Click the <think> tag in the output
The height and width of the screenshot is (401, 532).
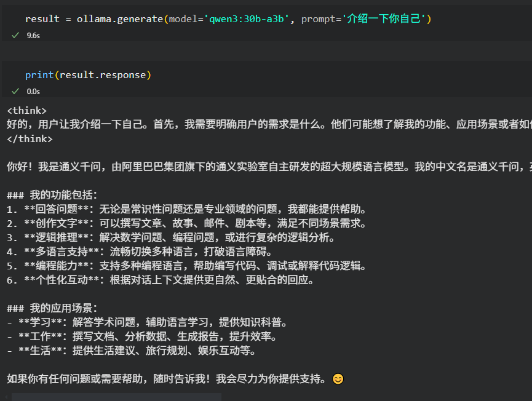point(26,111)
